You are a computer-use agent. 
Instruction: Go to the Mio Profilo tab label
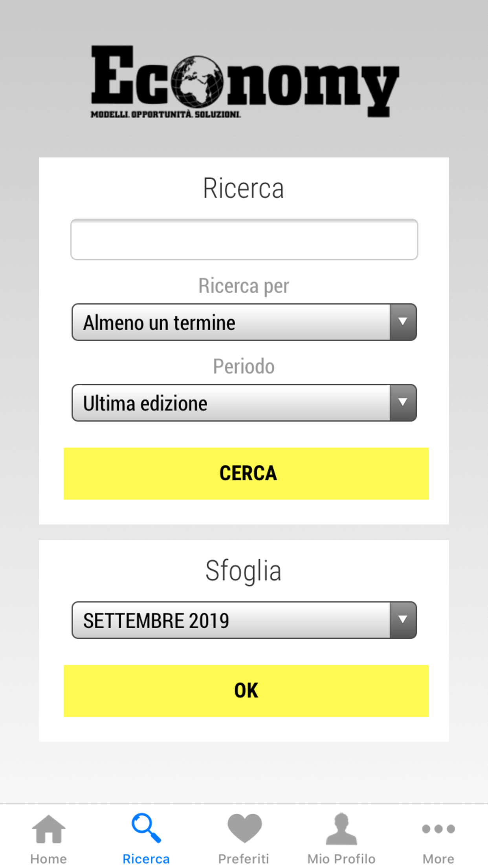click(341, 859)
